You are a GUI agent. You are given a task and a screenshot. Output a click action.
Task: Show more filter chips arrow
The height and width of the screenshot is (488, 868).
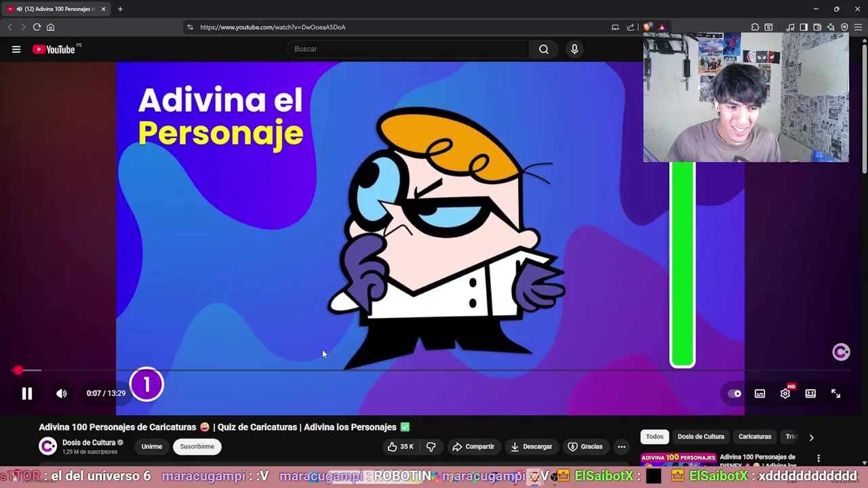(811, 437)
